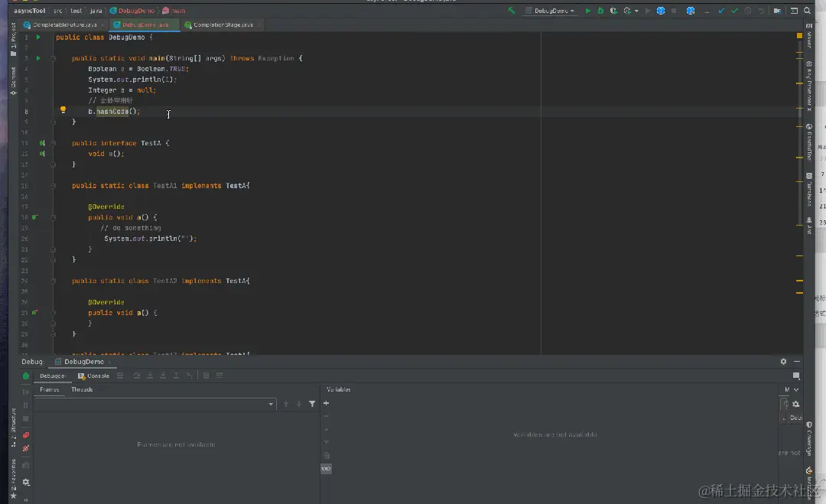Switch to the CompletionStage.java editor tab
The height and width of the screenshot is (504, 826).
(223, 24)
